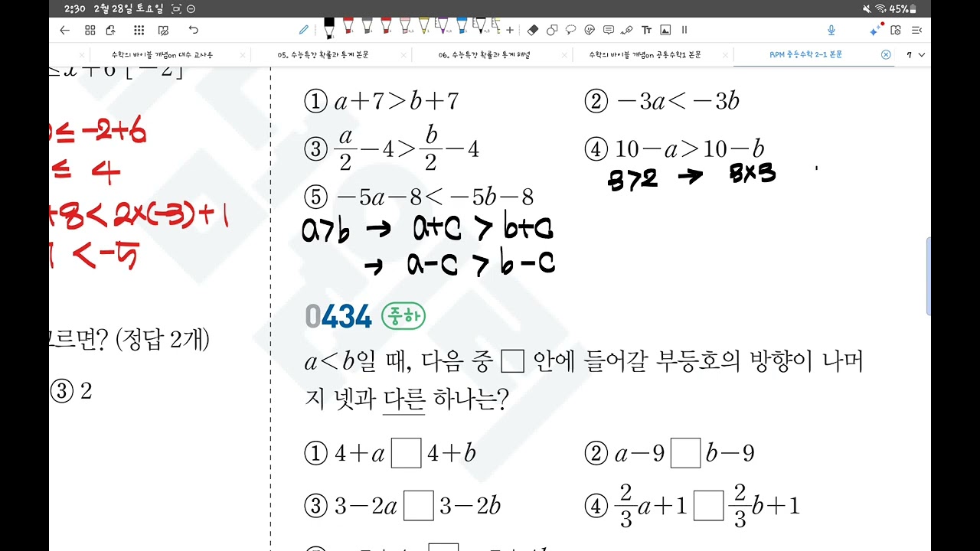Toggle the sidebar panel icon

tap(916, 31)
